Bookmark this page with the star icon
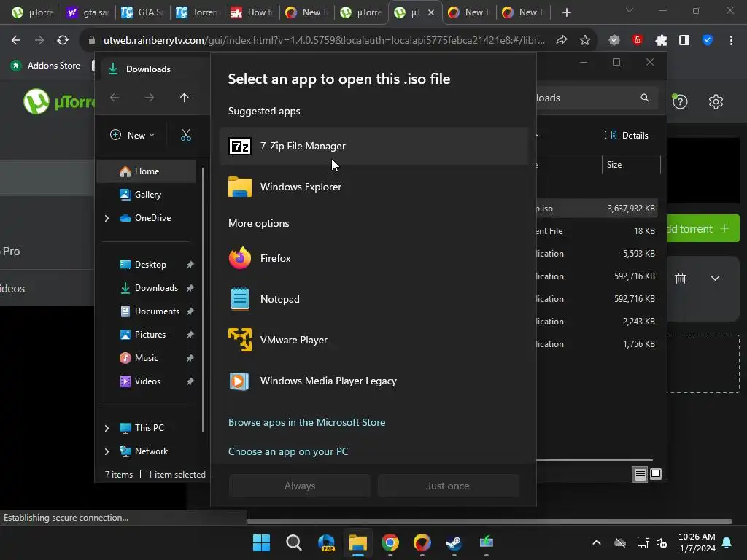747x560 pixels. pos(584,41)
